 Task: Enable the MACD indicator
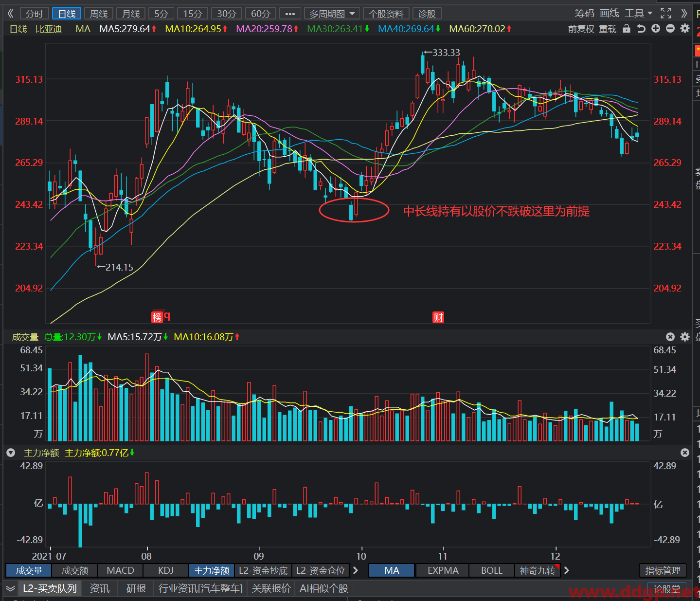pyautogui.click(x=120, y=570)
